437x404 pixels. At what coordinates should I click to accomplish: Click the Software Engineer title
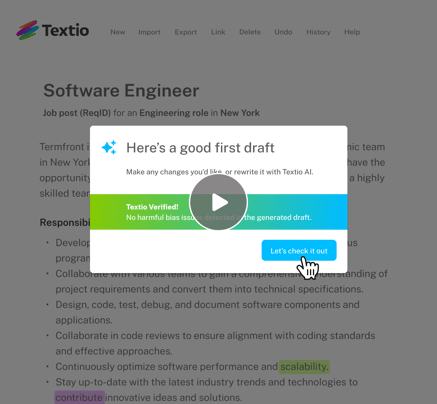point(121,91)
